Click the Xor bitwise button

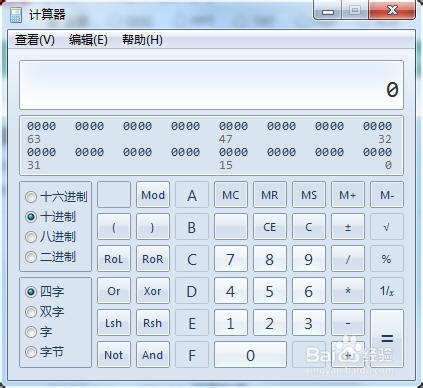pos(153,291)
